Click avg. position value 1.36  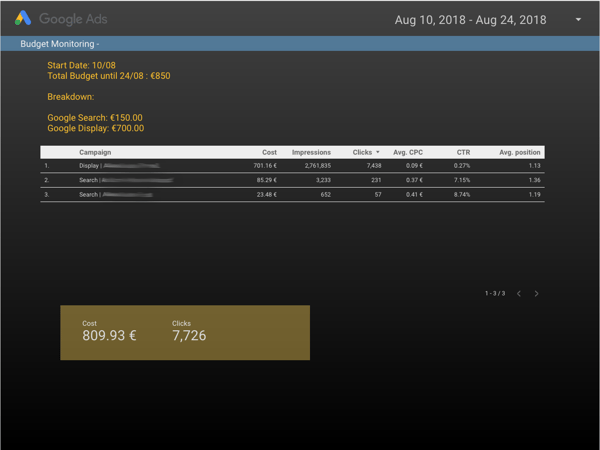point(535,180)
